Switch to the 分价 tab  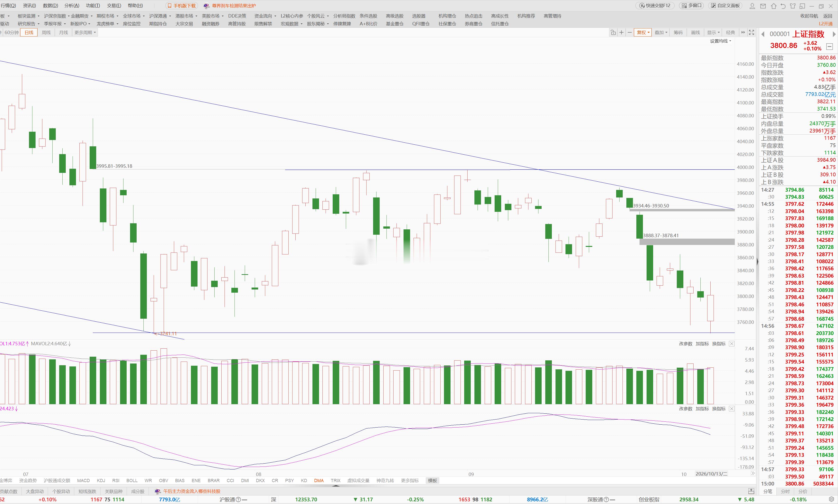tap(803, 491)
